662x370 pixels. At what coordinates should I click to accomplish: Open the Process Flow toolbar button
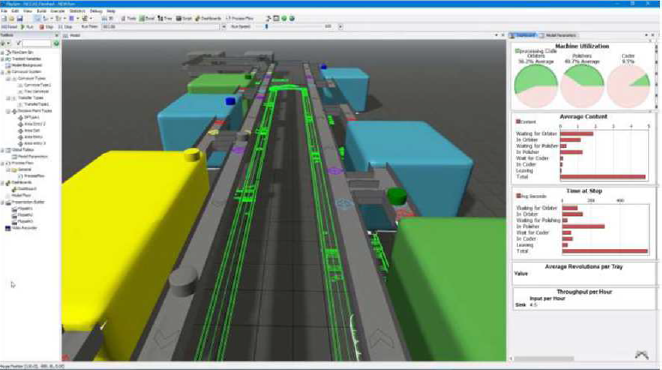[239, 19]
